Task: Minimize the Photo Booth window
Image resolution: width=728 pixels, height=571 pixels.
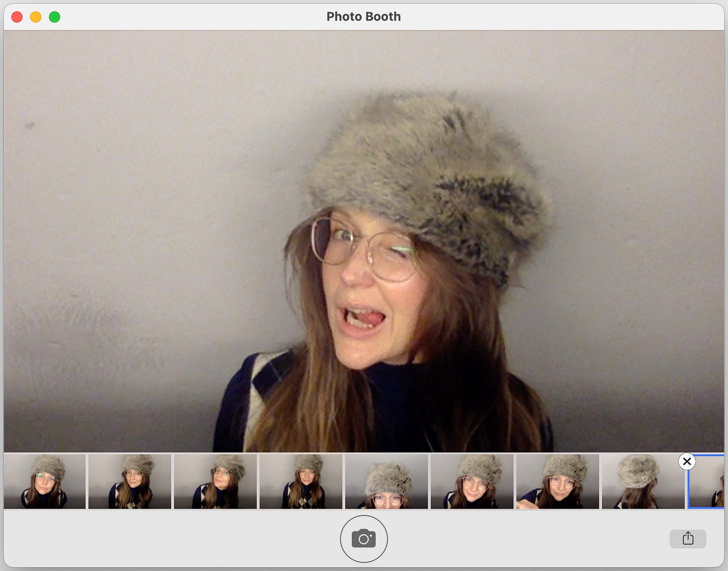Action: tap(36, 17)
